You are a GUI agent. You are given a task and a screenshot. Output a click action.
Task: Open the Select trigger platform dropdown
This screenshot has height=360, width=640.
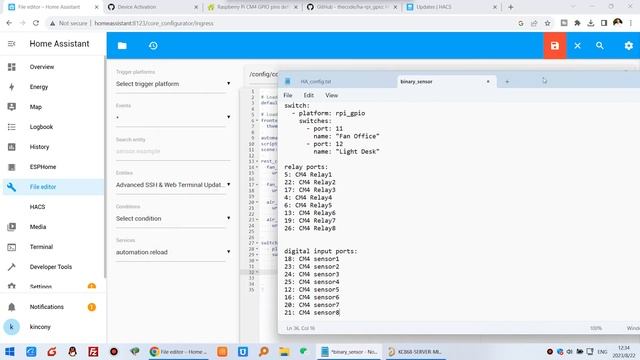[173, 84]
